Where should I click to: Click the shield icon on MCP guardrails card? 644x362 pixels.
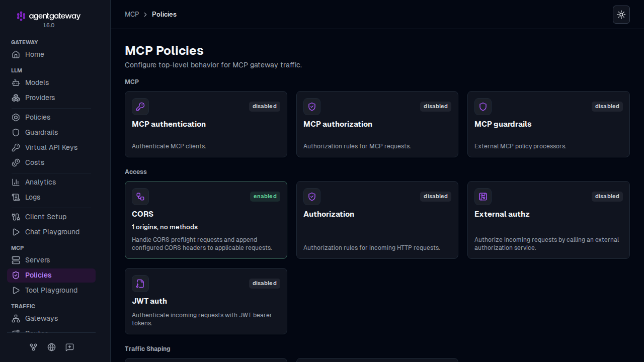pyautogui.click(x=483, y=107)
